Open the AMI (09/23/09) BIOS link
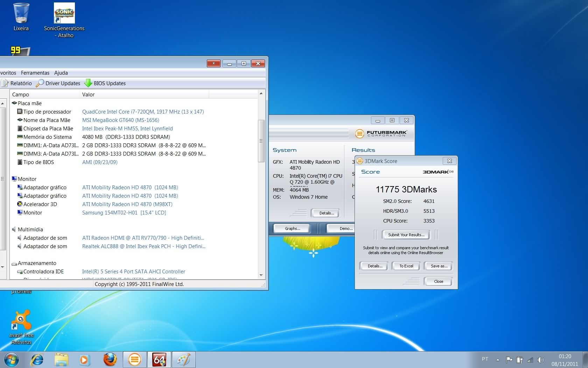 100,162
